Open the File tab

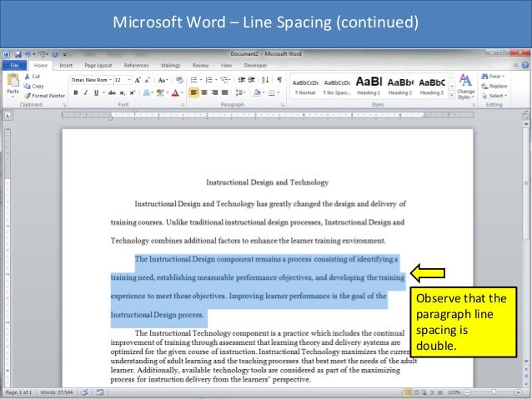[x=14, y=66]
